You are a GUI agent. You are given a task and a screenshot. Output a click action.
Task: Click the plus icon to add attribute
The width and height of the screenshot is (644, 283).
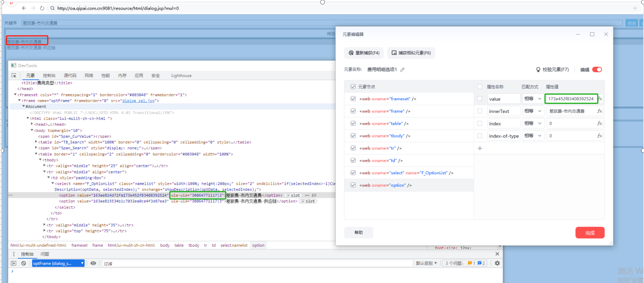pyautogui.click(x=480, y=148)
